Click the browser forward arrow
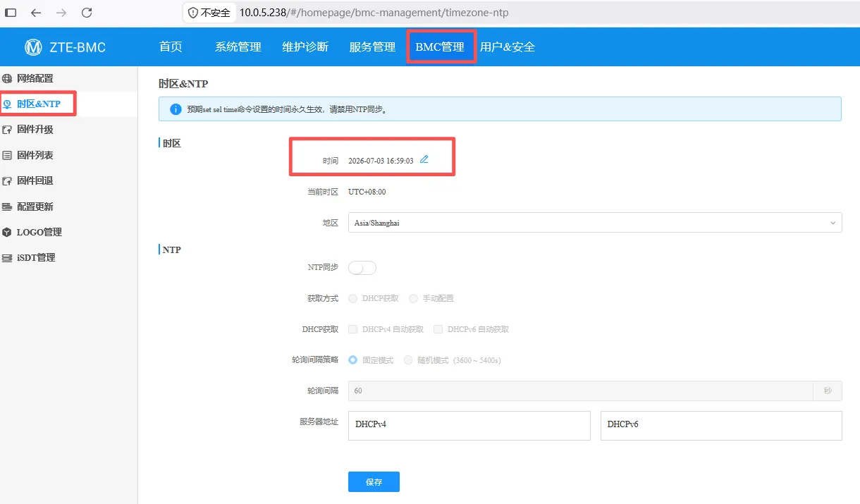 pyautogui.click(x=61, y=13)
